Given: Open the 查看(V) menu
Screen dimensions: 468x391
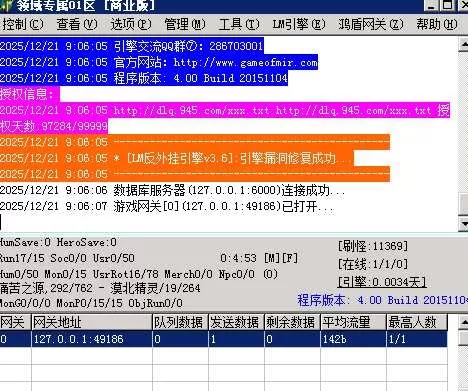Looking at the screenshot, I should pyautogui.click(x=77, y=24).
